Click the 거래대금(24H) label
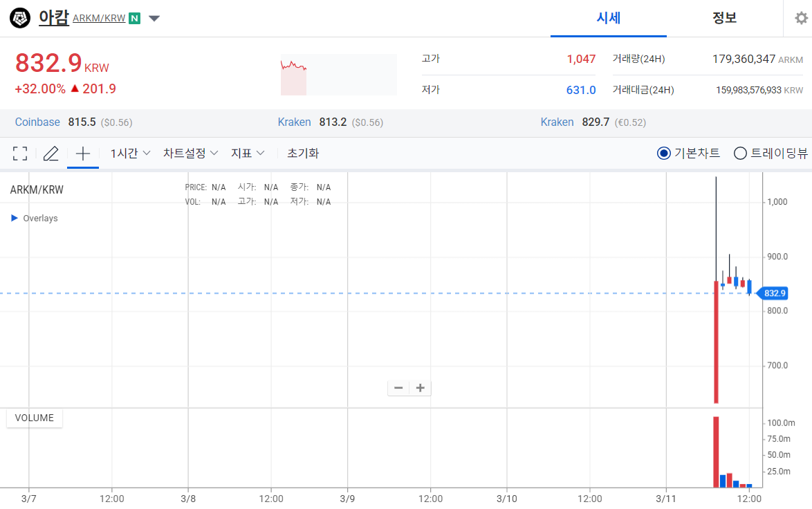This screenshot has height=509, width=812. 643,90
